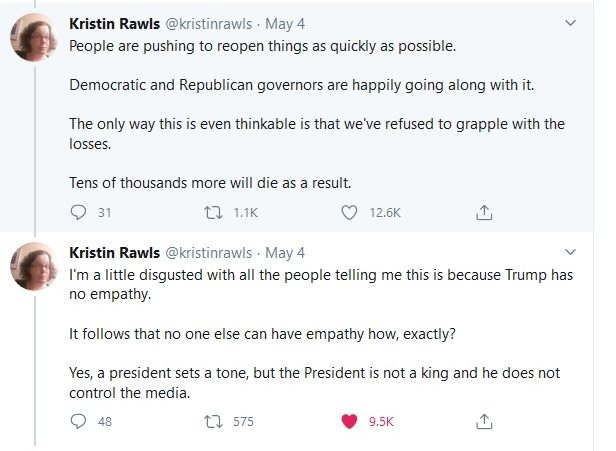Open the second tweet's May 4 timestamp
This screenshot has height=451, width=616.
click(285, 252)
